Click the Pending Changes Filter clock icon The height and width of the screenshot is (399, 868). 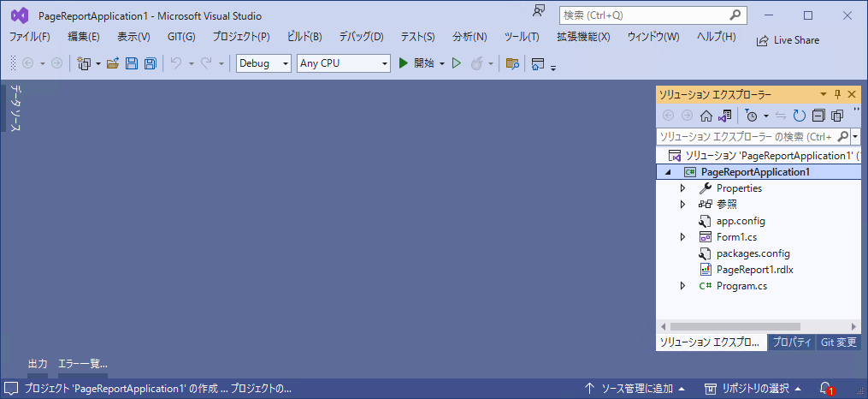click(x=751, y=116)
